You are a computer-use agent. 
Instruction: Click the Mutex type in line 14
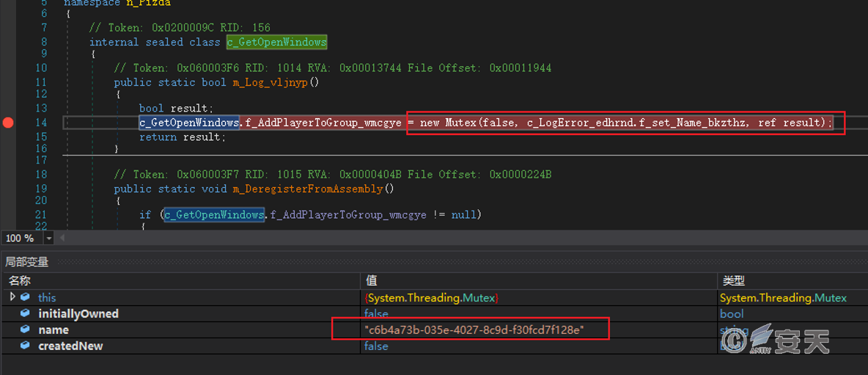click(460, 123)
